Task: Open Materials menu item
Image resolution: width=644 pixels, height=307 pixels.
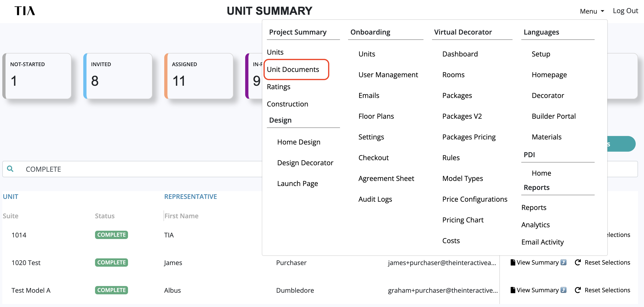Action: coord(546,137)
